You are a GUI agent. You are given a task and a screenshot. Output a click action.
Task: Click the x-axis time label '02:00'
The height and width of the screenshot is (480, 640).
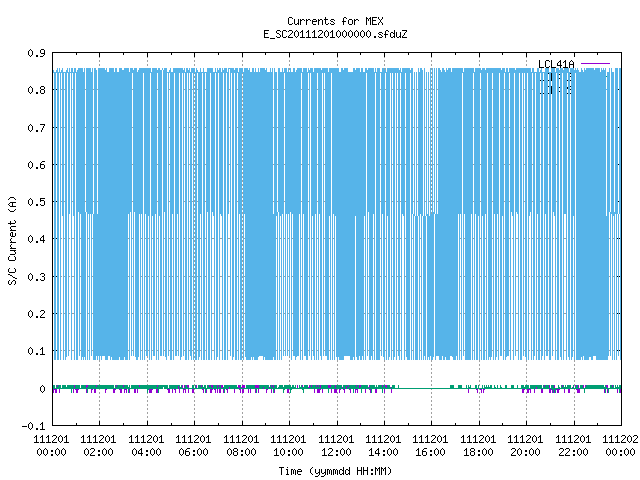[98, 453]
